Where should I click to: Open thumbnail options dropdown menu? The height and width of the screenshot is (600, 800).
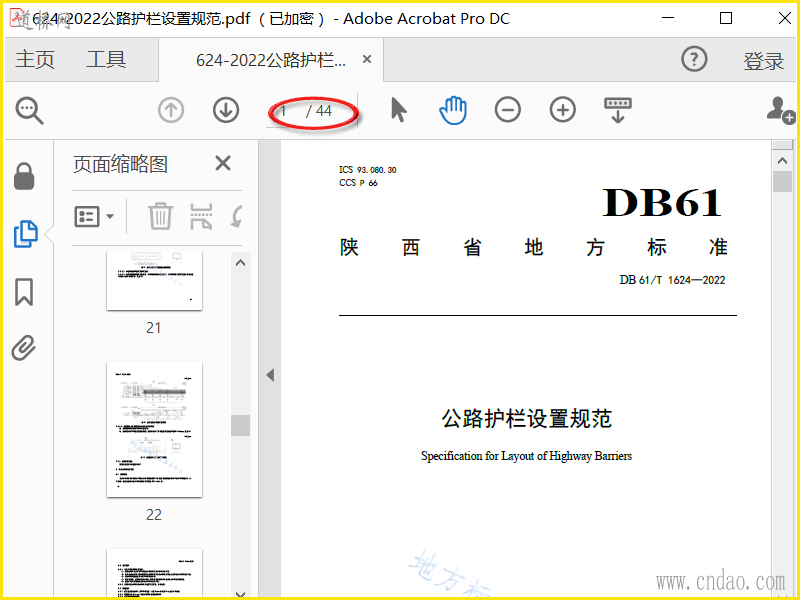94,216
